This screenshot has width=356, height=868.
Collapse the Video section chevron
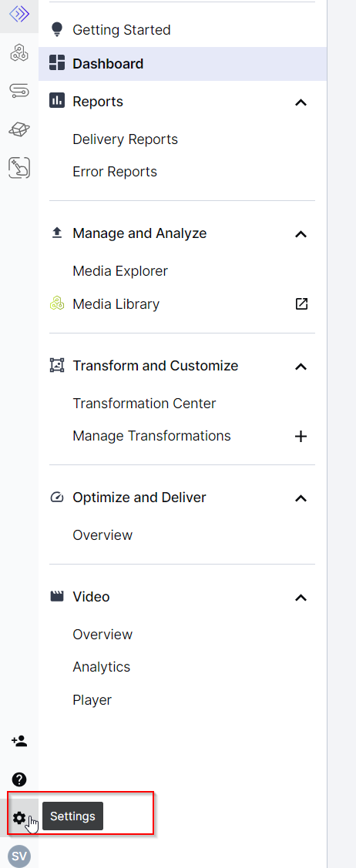tap(301, 598)
